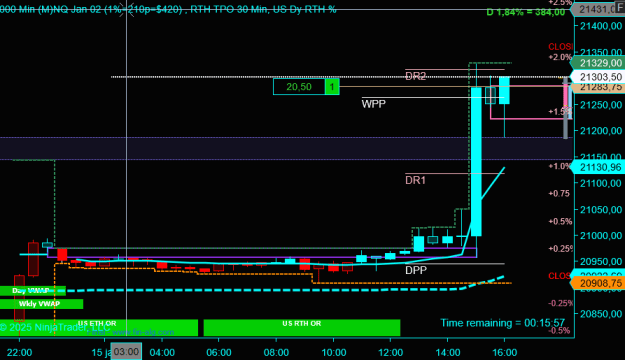Image resolution: width=625 pixels, height=360 pixels.
Task: Click the -0.25% percent level label
Action: (560, 303)
